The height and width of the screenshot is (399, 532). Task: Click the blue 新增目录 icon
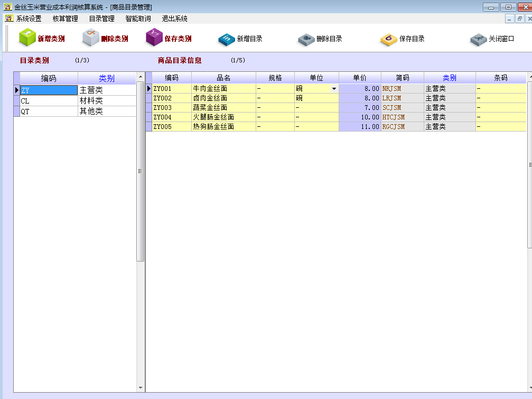pos(226,39)
